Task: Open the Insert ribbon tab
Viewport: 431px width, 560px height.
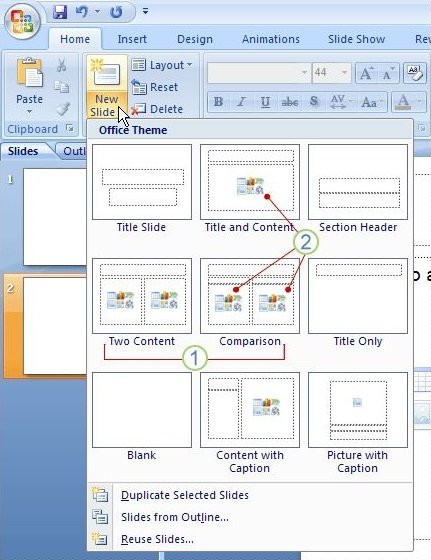Action: click(132, 39)
